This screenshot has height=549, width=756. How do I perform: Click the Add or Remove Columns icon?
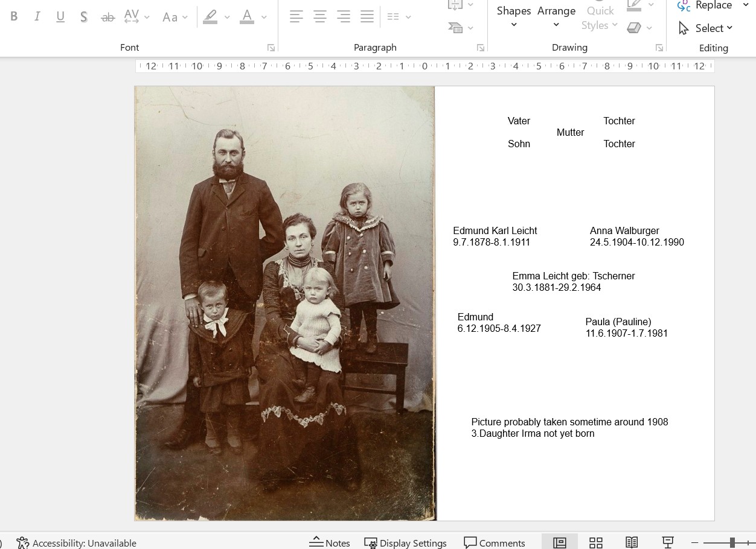(393, 17)
